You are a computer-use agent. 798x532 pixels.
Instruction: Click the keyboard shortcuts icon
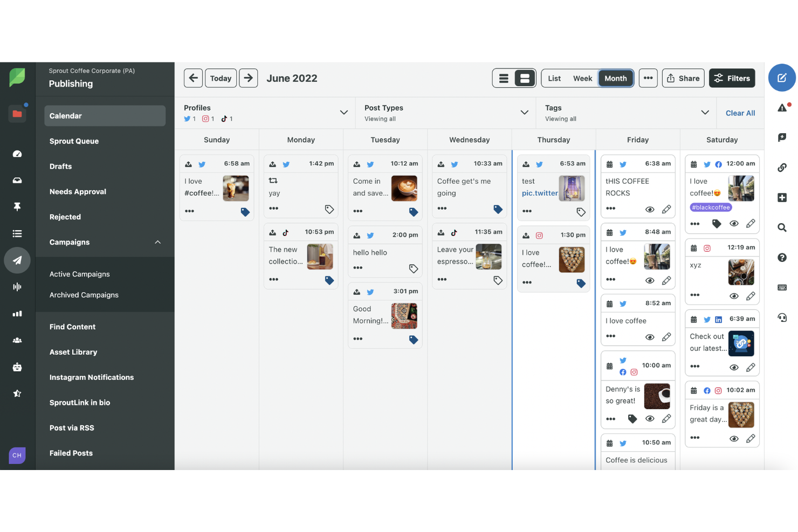click(x=782, y=287)
